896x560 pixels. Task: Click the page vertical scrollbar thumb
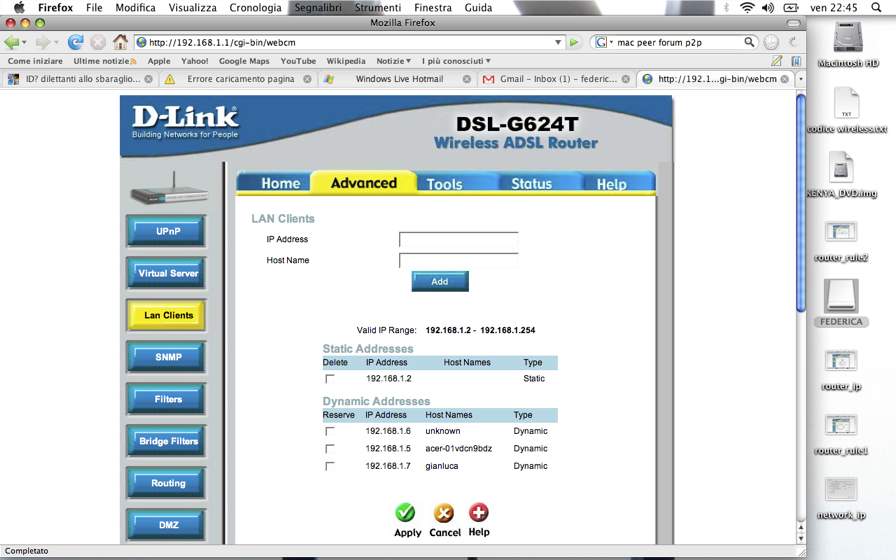[801, 203]
